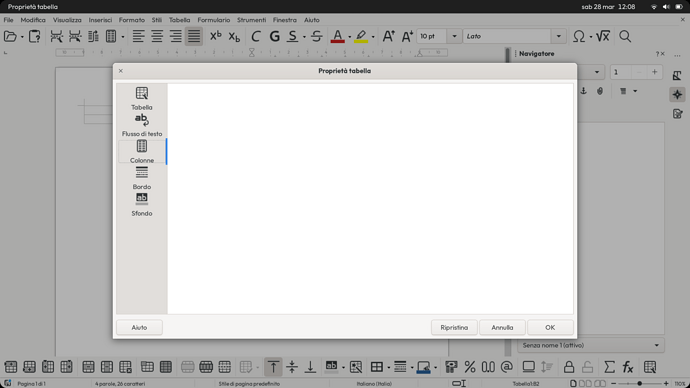Viewport: 690px width, 388px height.
Task: Align text right in toolbar
Action: 176,36
